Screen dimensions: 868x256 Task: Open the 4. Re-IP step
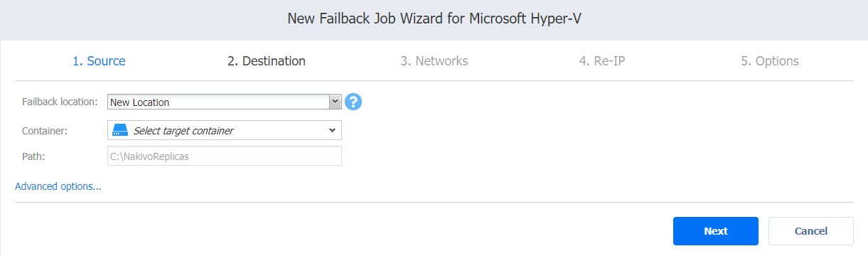click(x=602, y=61)
